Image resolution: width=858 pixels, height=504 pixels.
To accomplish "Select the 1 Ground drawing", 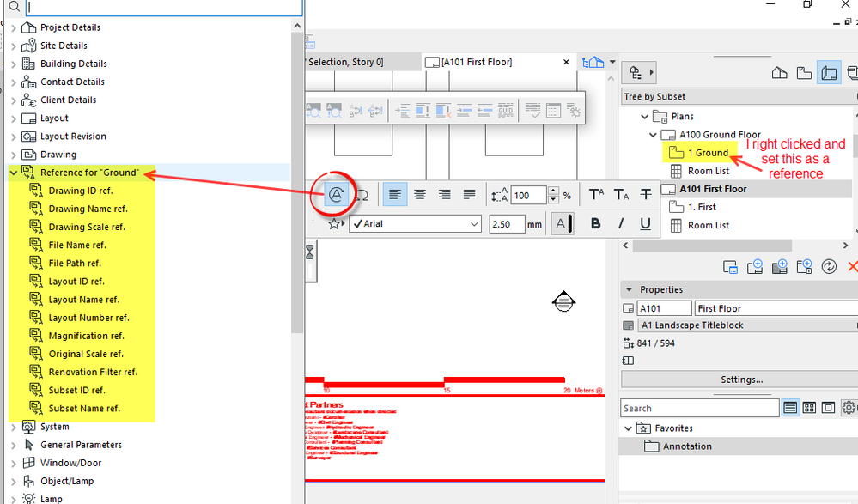I will (x=708, y=153).
